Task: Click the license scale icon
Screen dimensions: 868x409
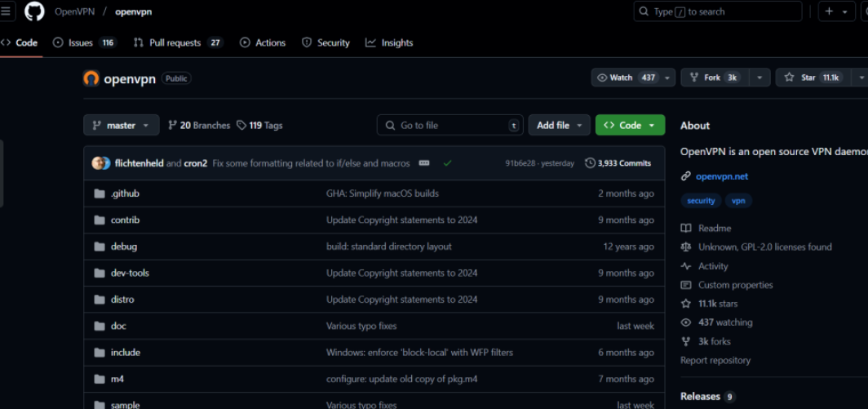Action: click(x=686, y=247)
